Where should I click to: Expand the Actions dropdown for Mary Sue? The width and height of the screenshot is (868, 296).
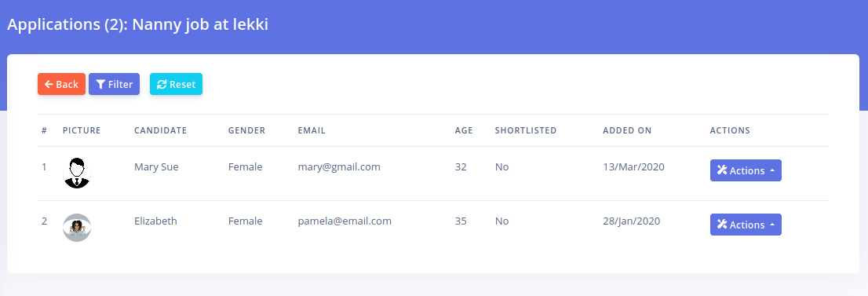[x=746, y=170]
